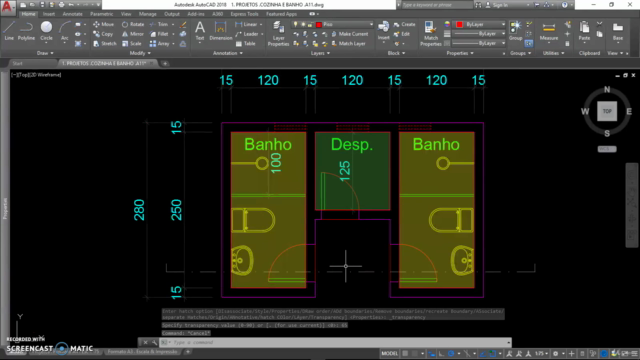640x360 pixels.
Task: Click the Paste clipboard icon
Action: point(584,31)
